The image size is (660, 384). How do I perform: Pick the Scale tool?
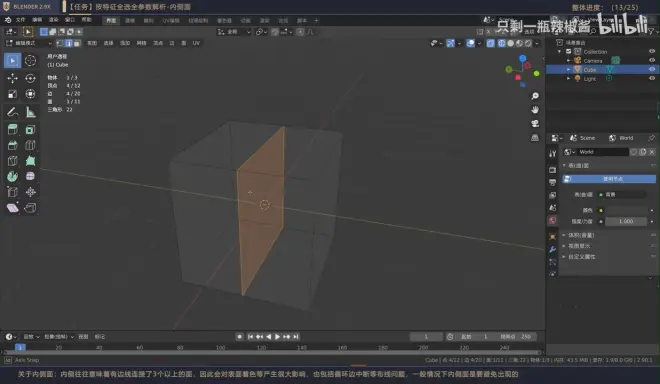pos(13,94)
